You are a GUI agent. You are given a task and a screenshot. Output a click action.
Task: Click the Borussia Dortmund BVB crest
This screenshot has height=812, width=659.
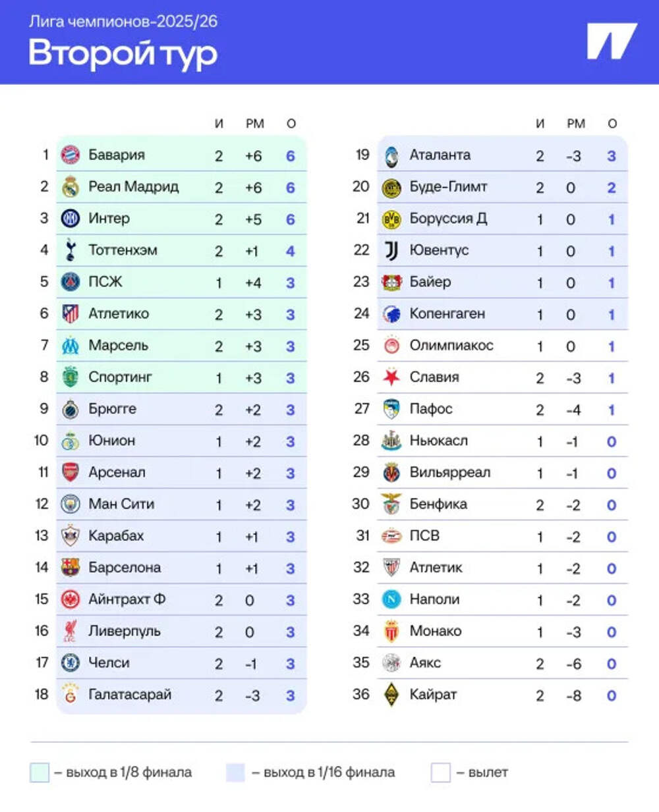coord(391,219)
